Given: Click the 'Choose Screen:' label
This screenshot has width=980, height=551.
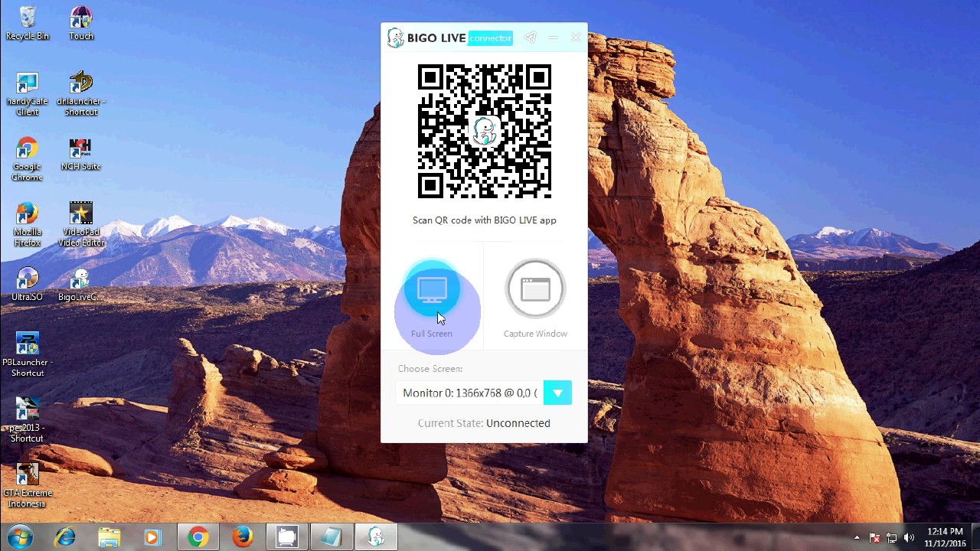Looking at the screenshot, I should pos(430,369).
